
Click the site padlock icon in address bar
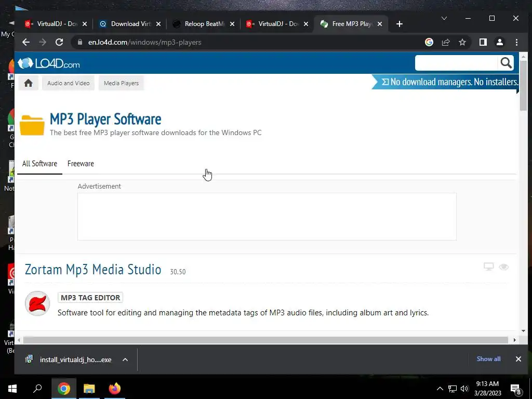79,42
